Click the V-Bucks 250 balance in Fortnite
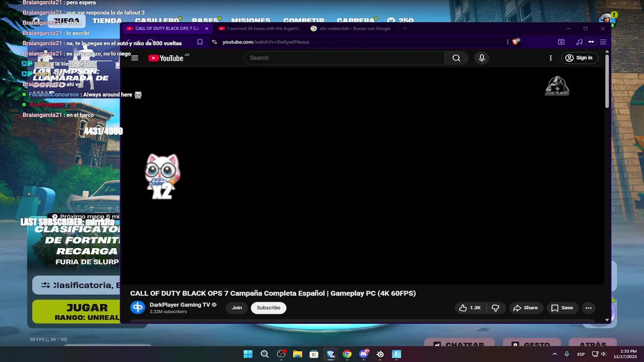This screenshot has width=644, height=362. (x=400, y=21)
